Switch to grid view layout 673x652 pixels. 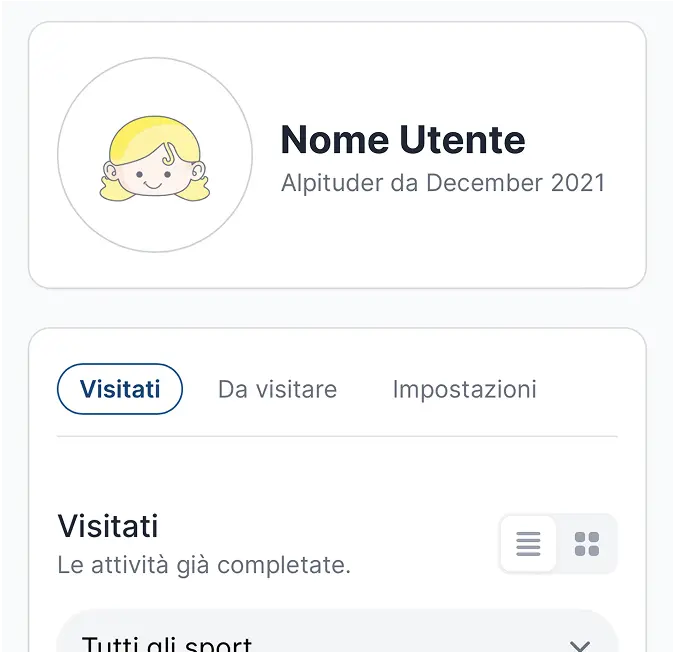(x=587, y=544)
